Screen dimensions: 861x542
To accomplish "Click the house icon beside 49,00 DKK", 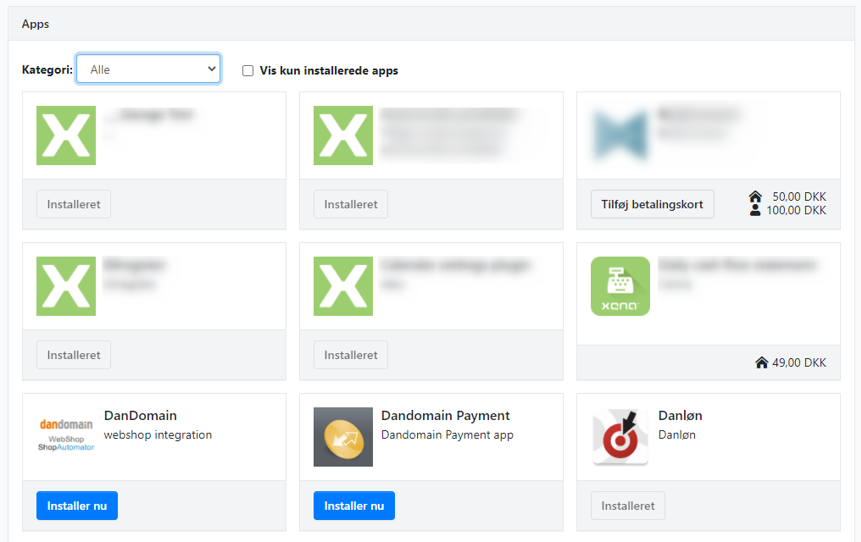I will click(761, 363).
